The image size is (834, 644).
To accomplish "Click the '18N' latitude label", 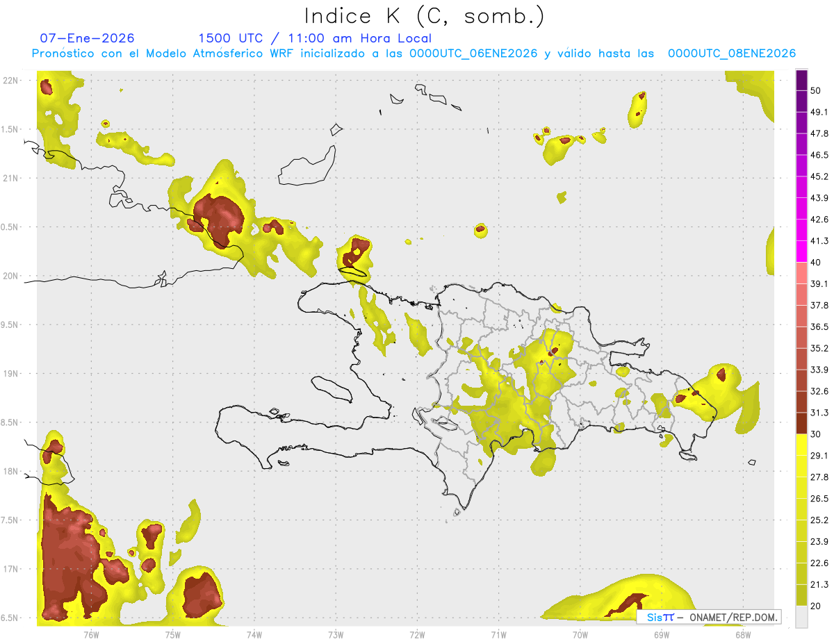I will (10, 472).
